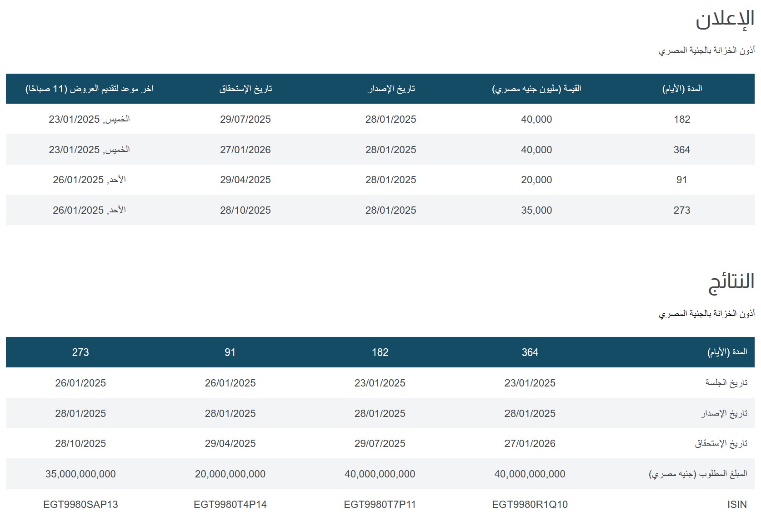761x532 pixels.
Task: Click the 35,000 value cell
Action: pos(536,210)
